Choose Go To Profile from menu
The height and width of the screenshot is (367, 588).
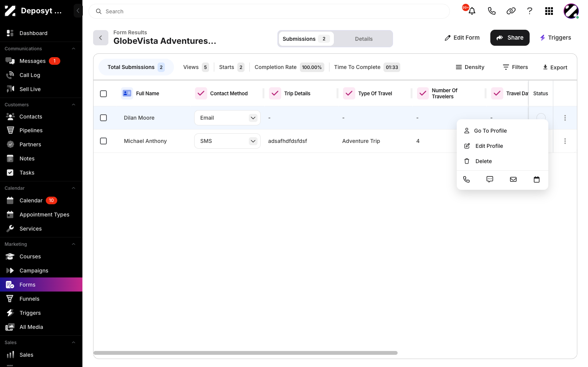coord(503,131)
